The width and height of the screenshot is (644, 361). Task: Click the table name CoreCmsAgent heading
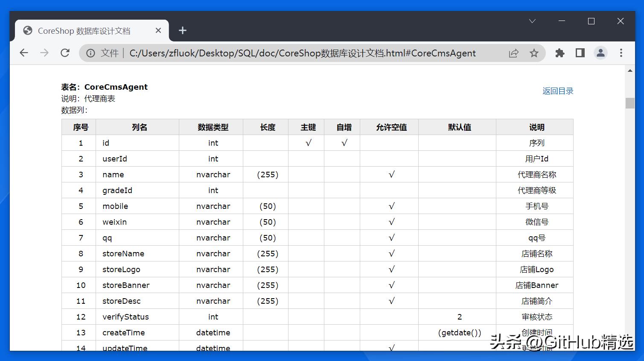tap(116, 87)
